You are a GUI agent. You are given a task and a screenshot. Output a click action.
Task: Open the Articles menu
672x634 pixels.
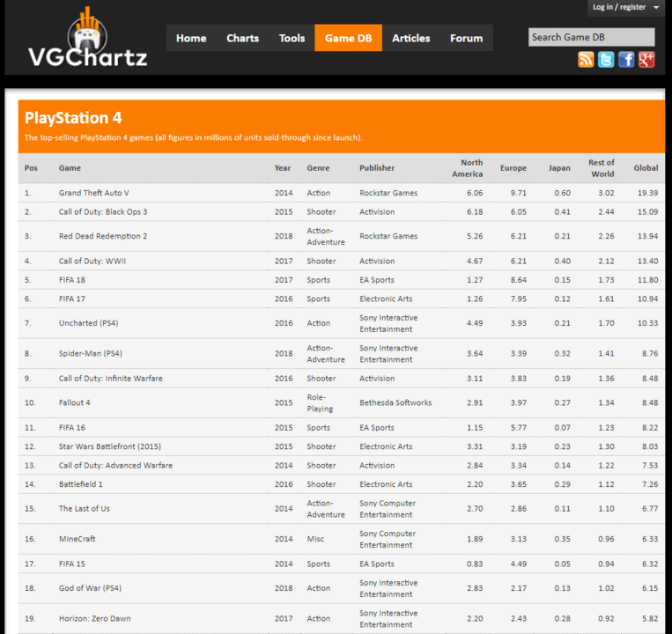click(411, 38)
